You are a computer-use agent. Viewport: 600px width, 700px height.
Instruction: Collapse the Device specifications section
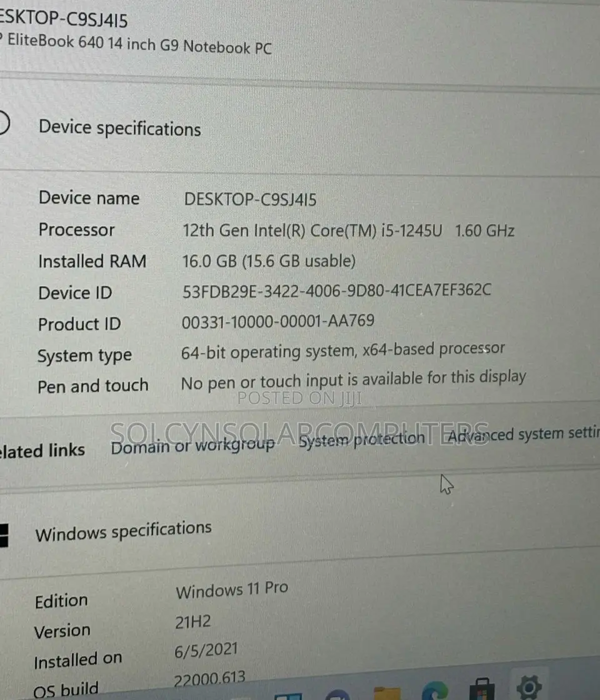(x=118, y=128)
